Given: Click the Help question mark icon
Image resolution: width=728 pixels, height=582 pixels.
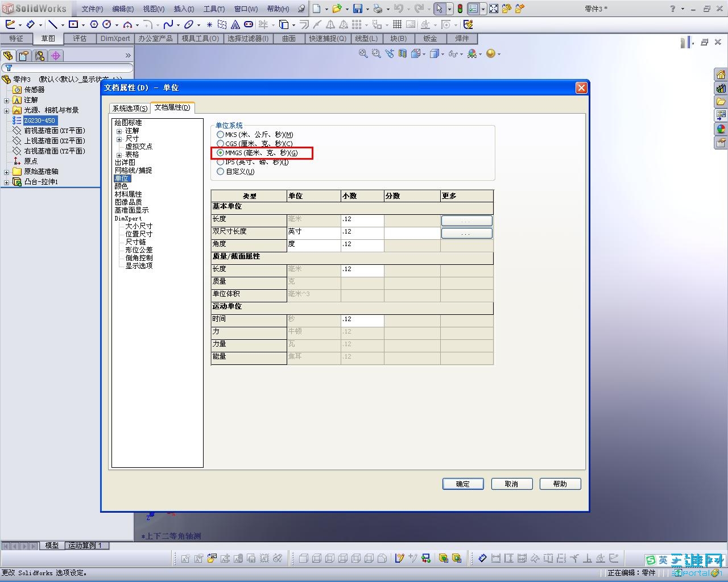Looking at the screenshot, I should 673,9.
